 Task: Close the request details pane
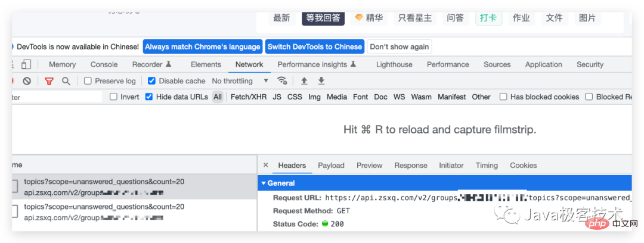pos(266,166)
